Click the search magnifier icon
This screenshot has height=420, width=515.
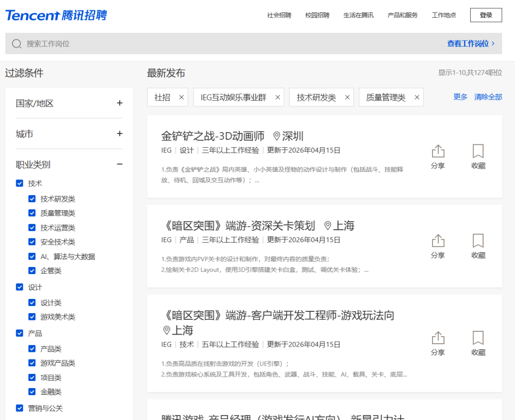click(16, 43)
